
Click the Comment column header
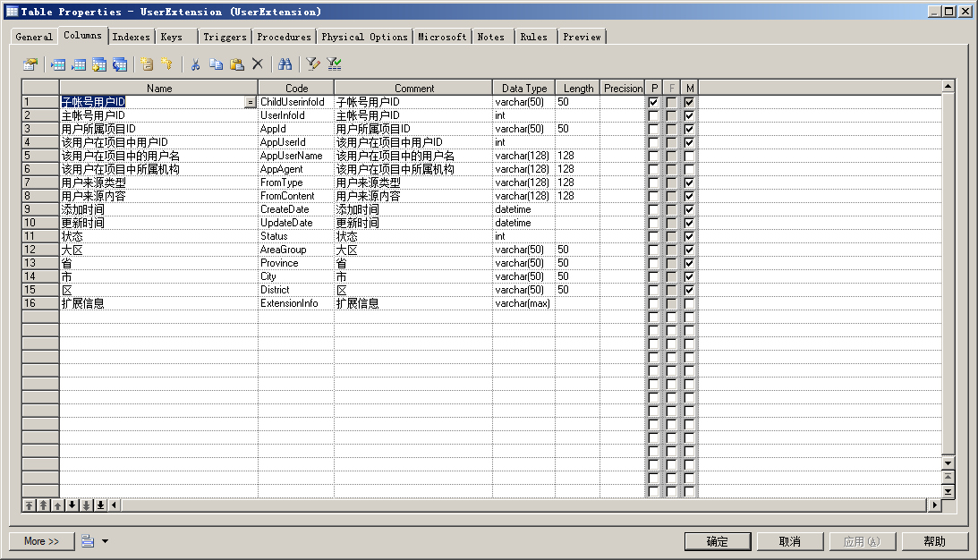click(413, 88)
